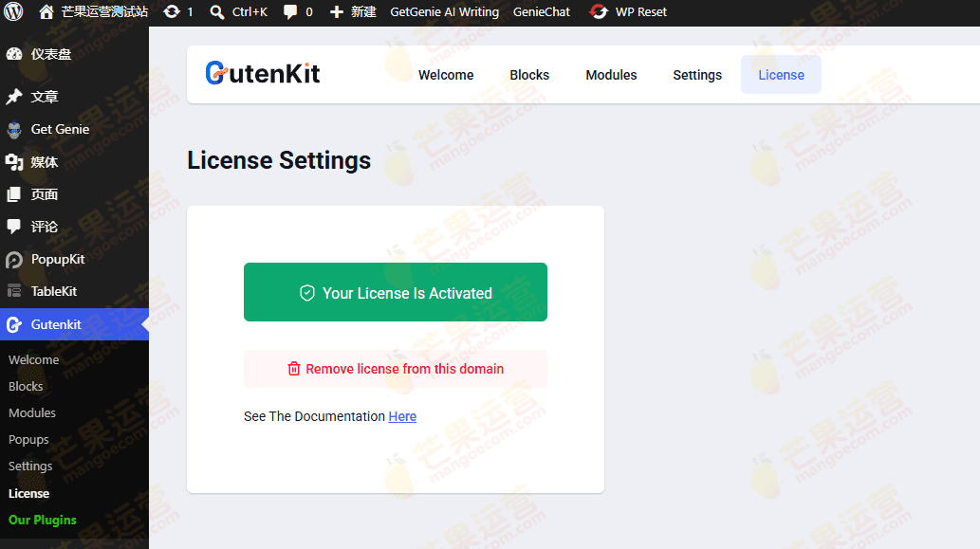Click the WordPress logo icon
The width and height of the screenshot is (980, 549).
(x=13, y=11)
